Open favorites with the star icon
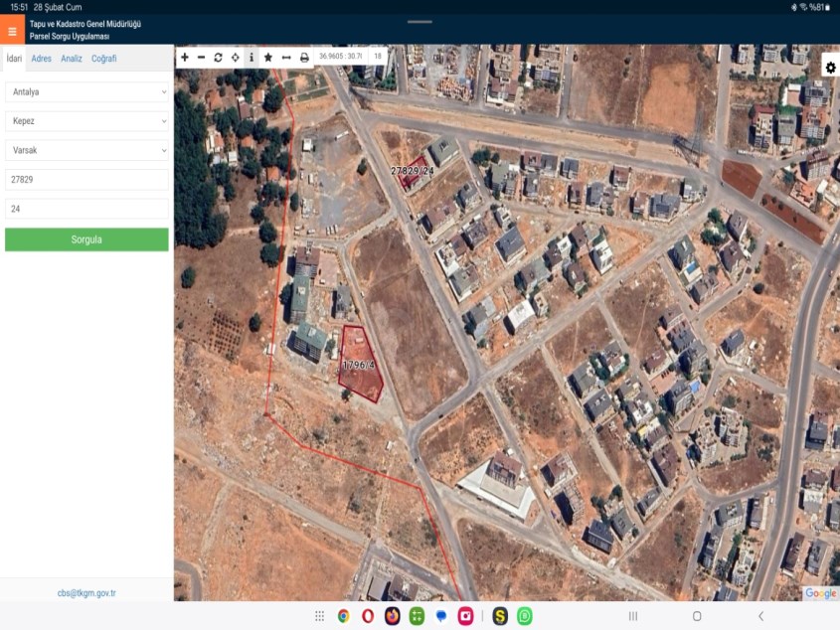Image resolution: width=840 pixels, height=630 pixels. coord(268,58)
